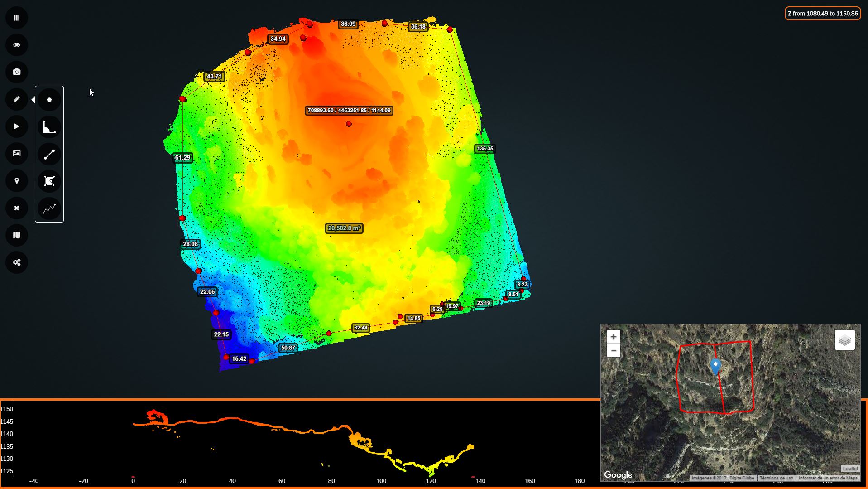Screen dimensions: 868x489
Task: Select the angle measurement tool
Action: pos(49,127)
